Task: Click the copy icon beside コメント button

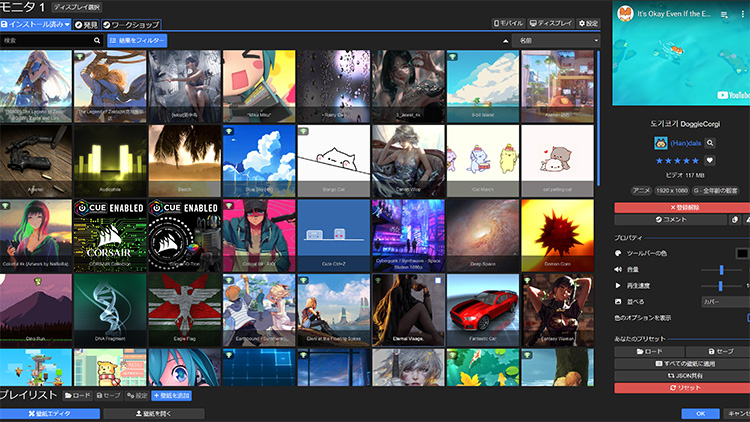Action: point(735,220)
